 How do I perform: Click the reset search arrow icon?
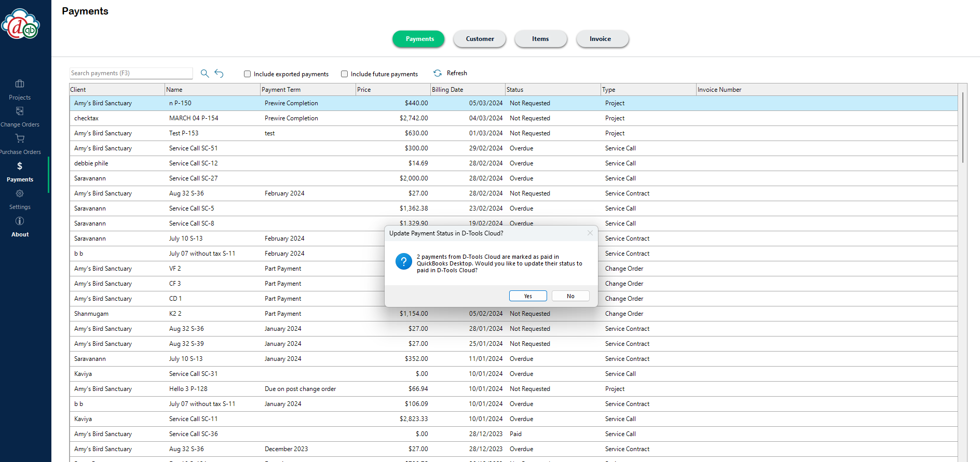(x=219, y=74)
